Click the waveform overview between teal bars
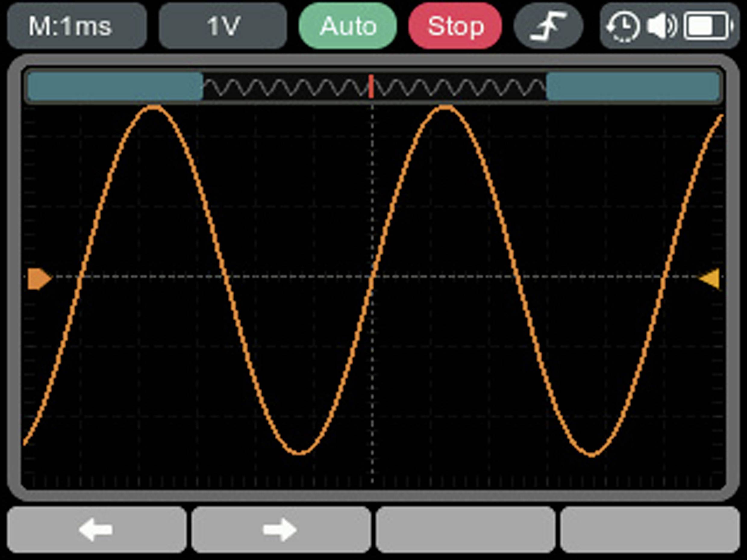The width and height of the screenshot is (747, 560). pos(287,87)
